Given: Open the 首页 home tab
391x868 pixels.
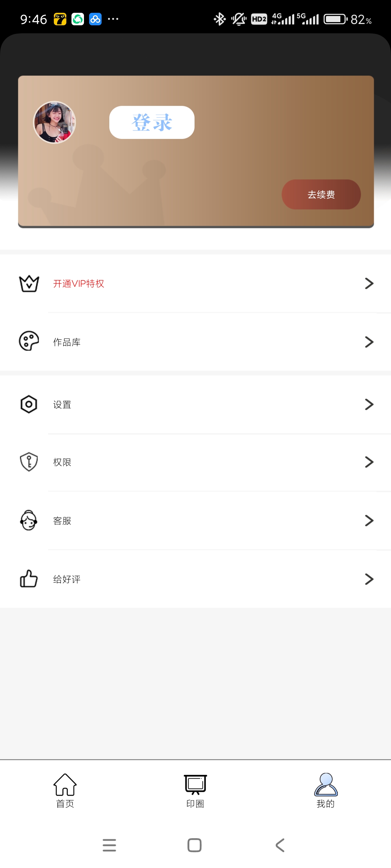Looking at the screenshot, I should 65,791.
